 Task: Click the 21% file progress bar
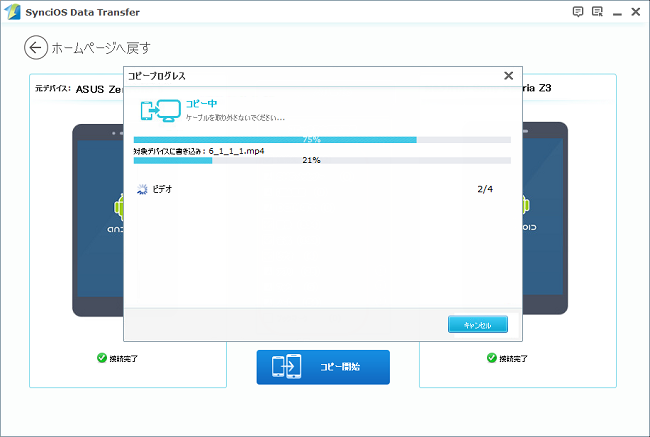322,160
